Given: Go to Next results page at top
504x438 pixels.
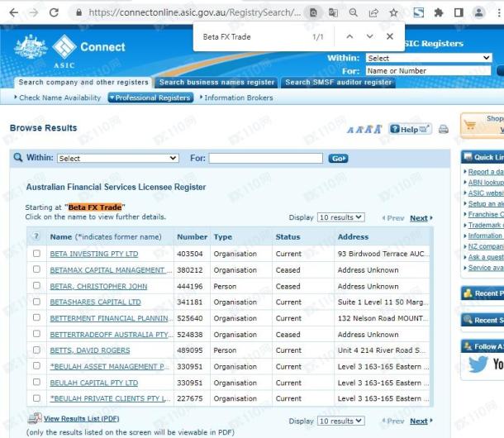Looking at the screenshot, I should [419, 218].
